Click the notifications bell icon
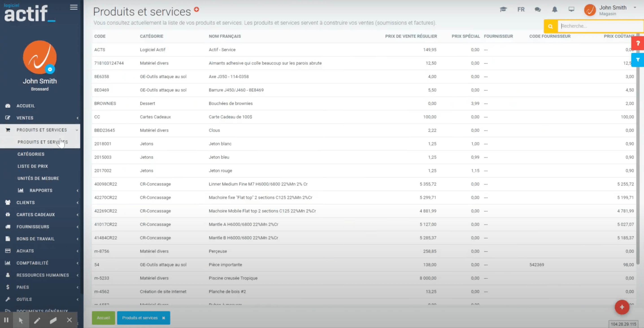This screenshot has width=644, height=328. coord(555,9)
